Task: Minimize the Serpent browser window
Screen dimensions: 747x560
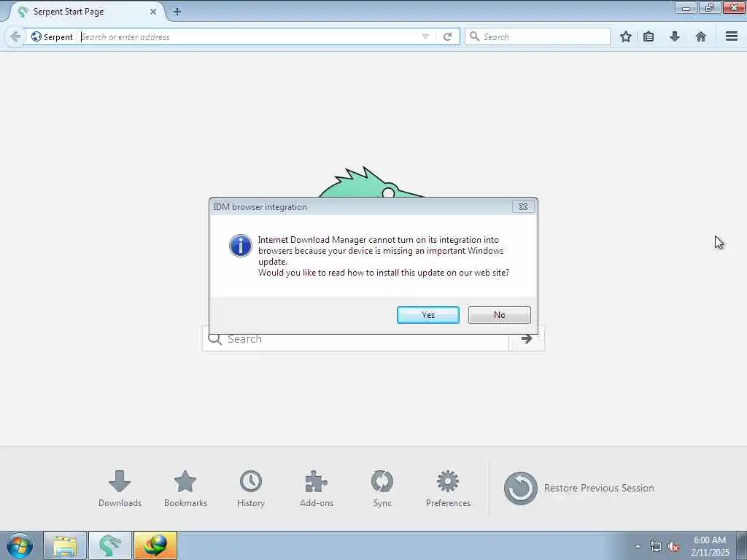Action: click(x=686, y=7)
